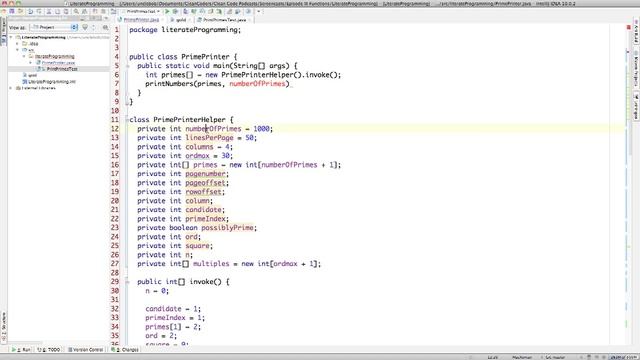The height and width of the screenshot is (360, 640).
Task: Click line number 20 in the gutter
Action: pyautogui.click(x=115, y=201)
